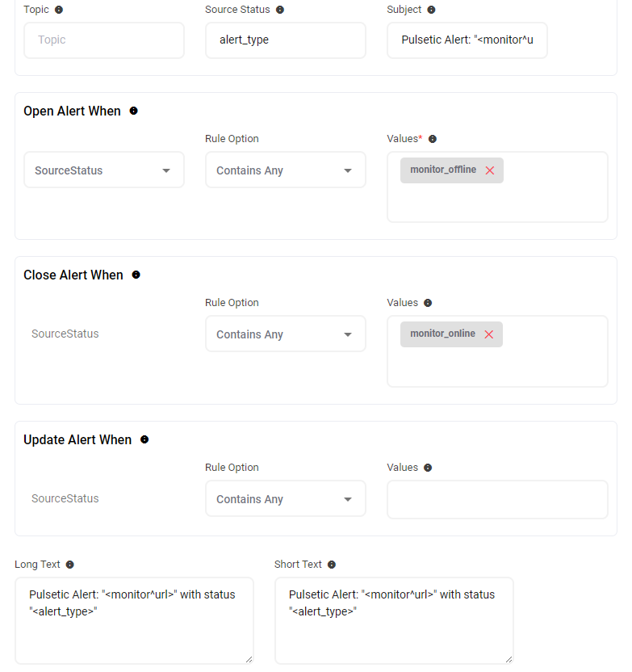Click the empty Values box in Update Alert When

497,499
